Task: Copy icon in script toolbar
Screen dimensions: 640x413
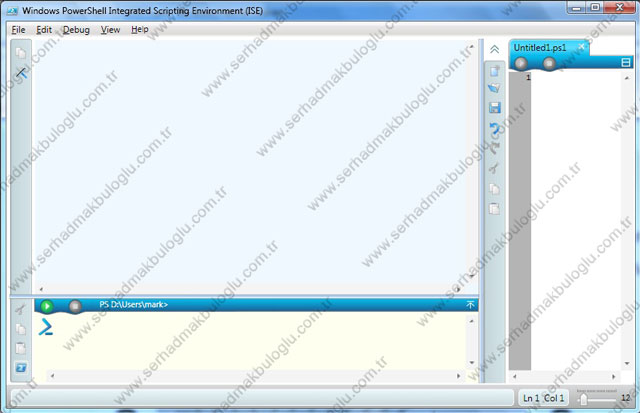Action: coord(494,189)
